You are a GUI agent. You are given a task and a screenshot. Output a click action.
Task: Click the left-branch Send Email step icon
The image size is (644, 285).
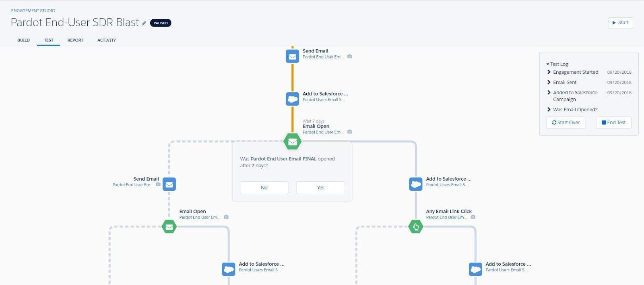169,184
